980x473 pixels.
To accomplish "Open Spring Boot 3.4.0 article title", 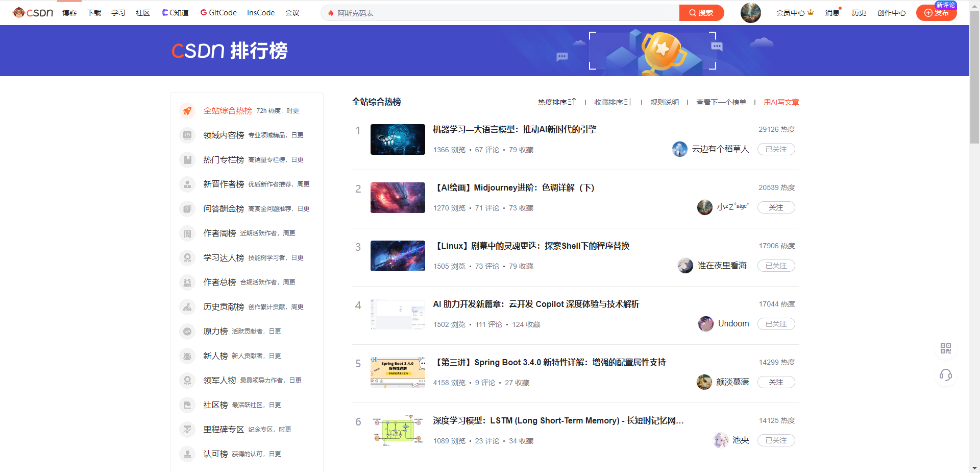I will [x=549, y=363].
